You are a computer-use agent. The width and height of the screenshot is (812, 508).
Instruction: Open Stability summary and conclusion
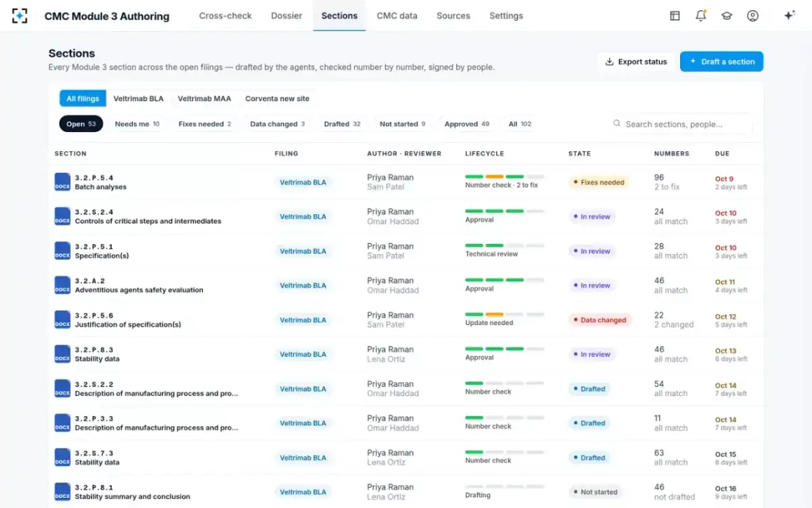(x=133, y=496)
